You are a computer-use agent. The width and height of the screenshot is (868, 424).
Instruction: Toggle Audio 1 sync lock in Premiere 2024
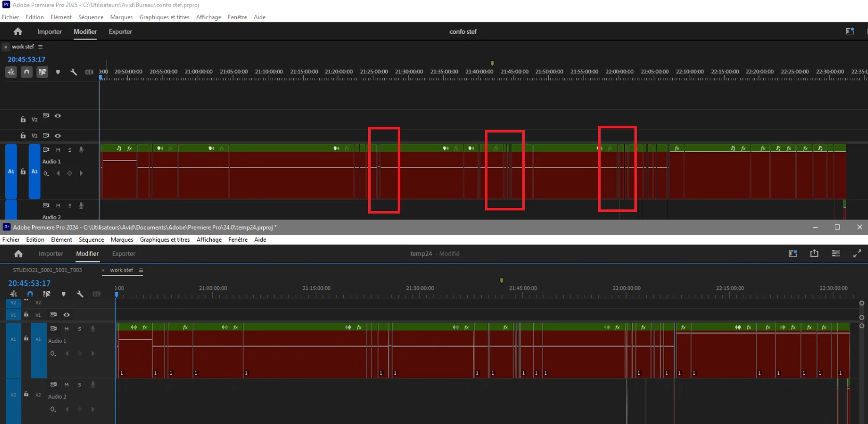[x=53, y=328]
